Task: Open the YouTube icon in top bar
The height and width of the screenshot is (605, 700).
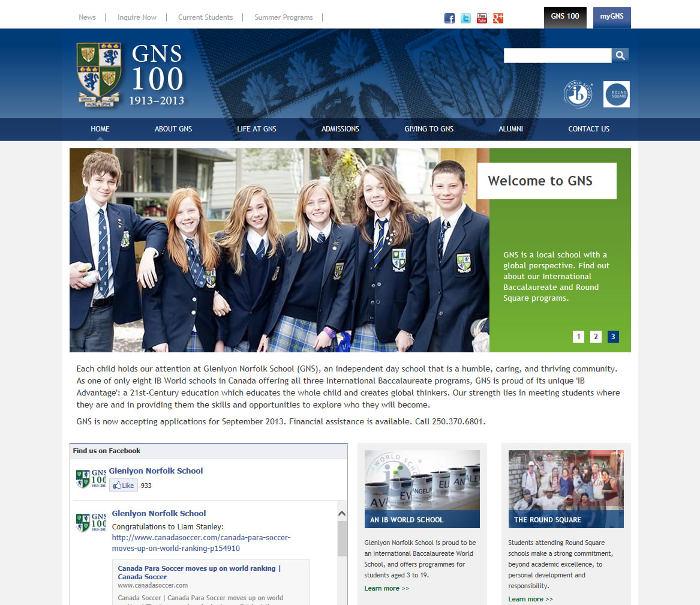Action: pyautogui.click(x=482, y=19)
